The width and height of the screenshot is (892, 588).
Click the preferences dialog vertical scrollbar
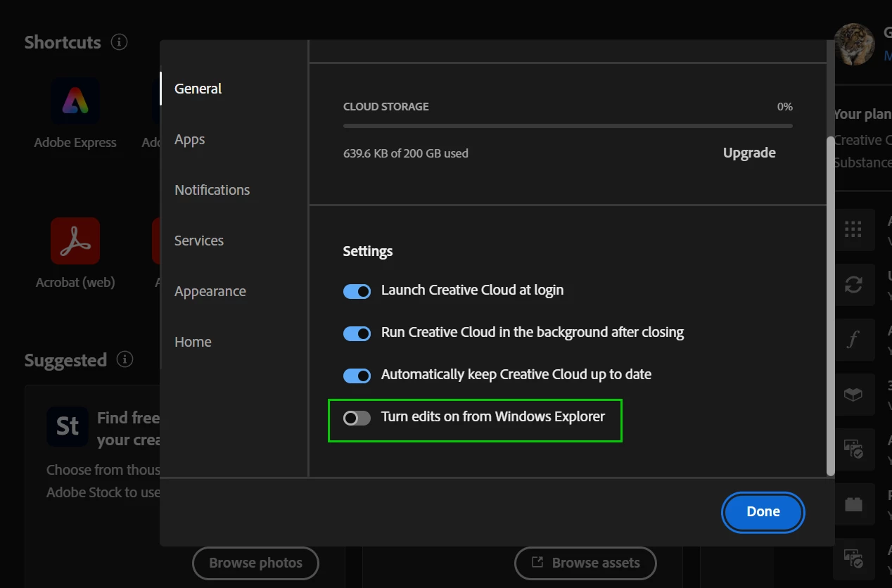(x=831, y=306)
